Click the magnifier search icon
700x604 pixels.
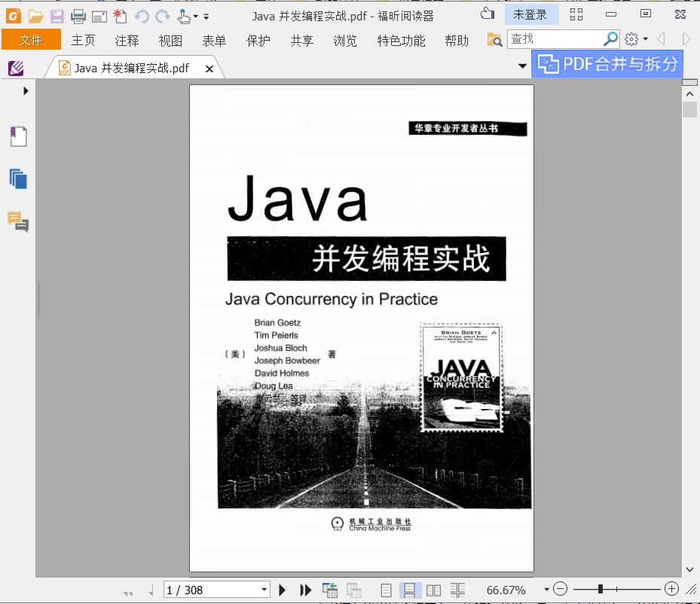point(611,39)
